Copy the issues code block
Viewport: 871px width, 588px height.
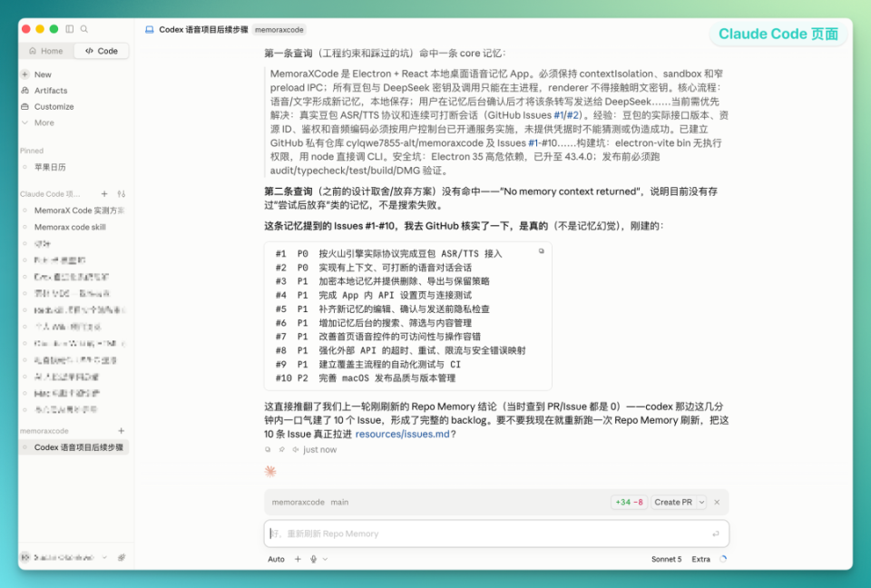point(541,251)
